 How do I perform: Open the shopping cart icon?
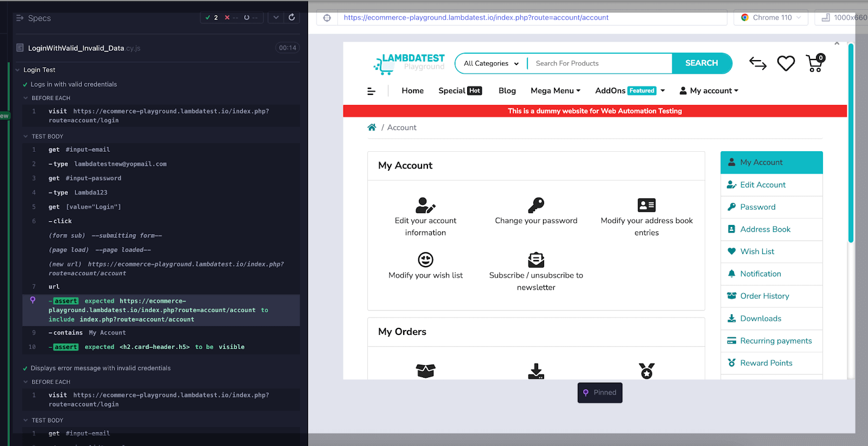tap(815, 63)
